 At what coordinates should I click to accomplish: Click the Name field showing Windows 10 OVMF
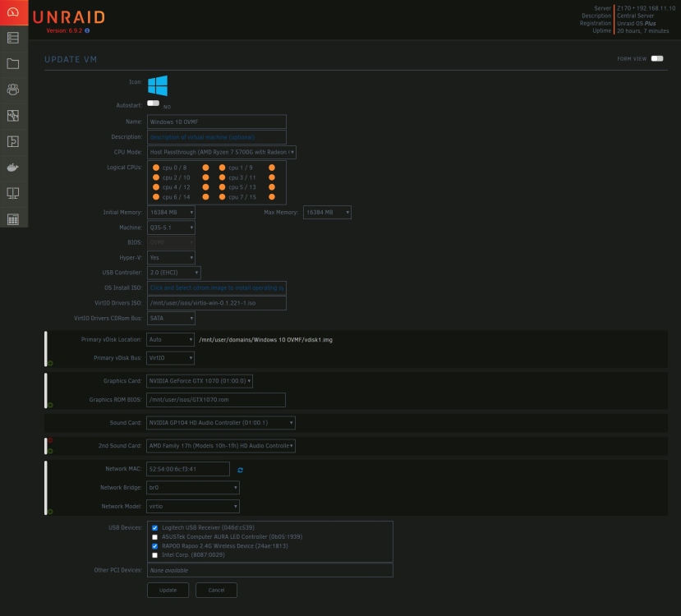pyautogui.click(x=217, y=122)
